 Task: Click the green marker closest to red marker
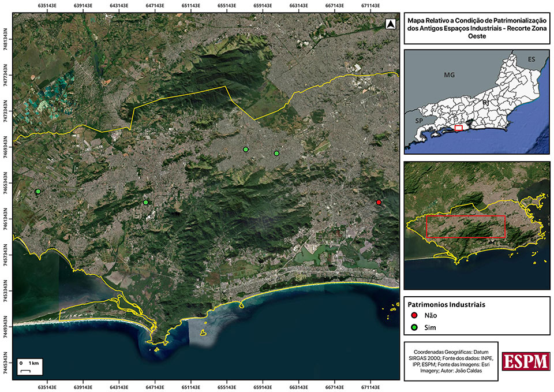(276, 153)
